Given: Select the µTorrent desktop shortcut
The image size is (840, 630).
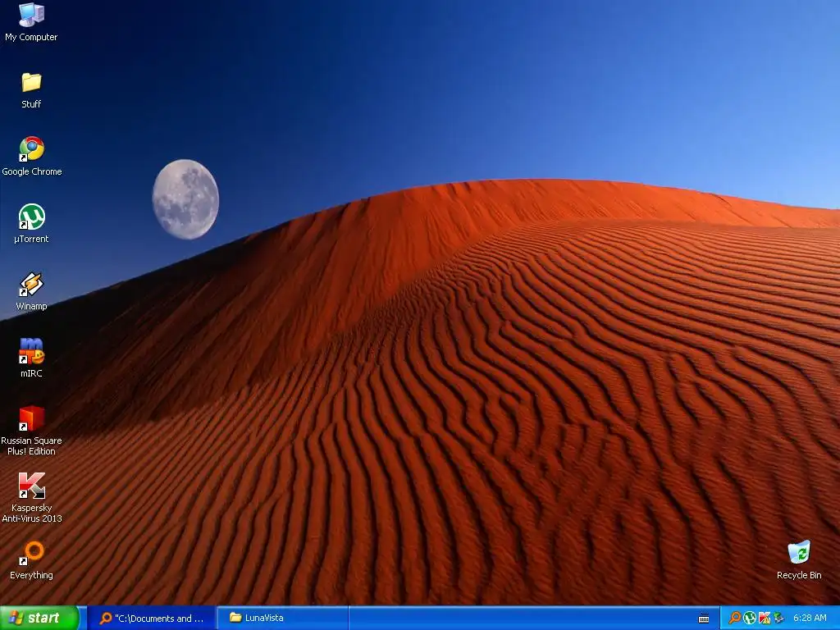Looking at the screenshot, I should pyautogui.click(x=31, y=224).
